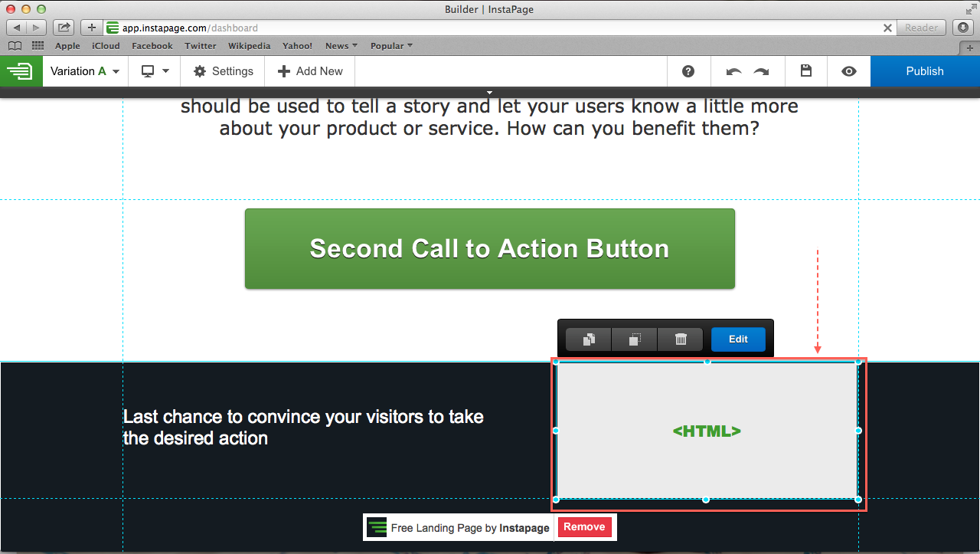Click Add New in the toolbar
Image resolution: width=980 pixels, height=554 pixels.
(310, 71)
